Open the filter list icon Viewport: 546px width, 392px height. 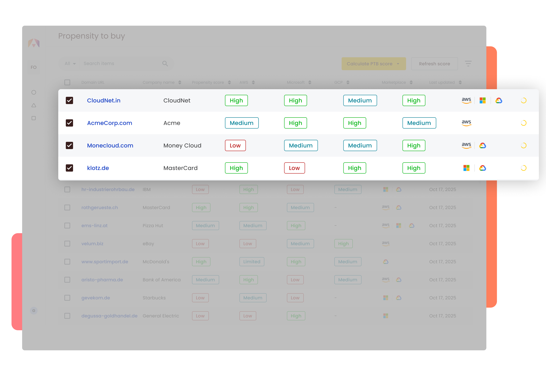468,64
